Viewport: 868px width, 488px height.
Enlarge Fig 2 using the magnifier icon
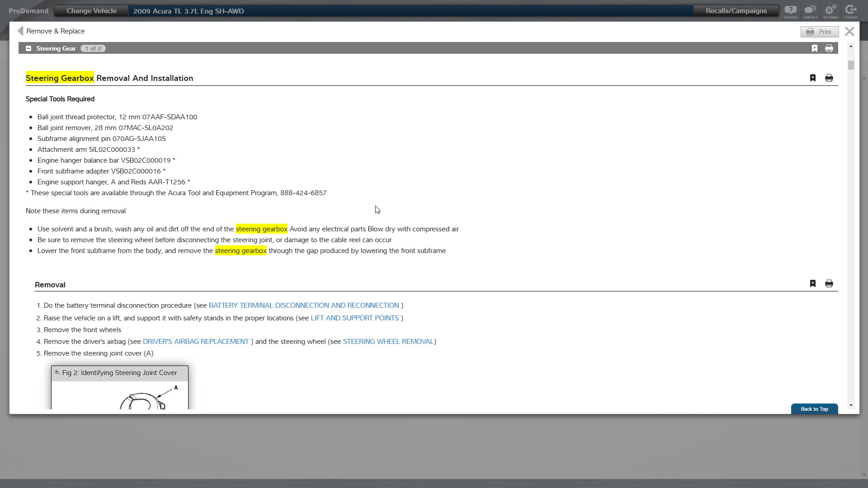(57, 372)
